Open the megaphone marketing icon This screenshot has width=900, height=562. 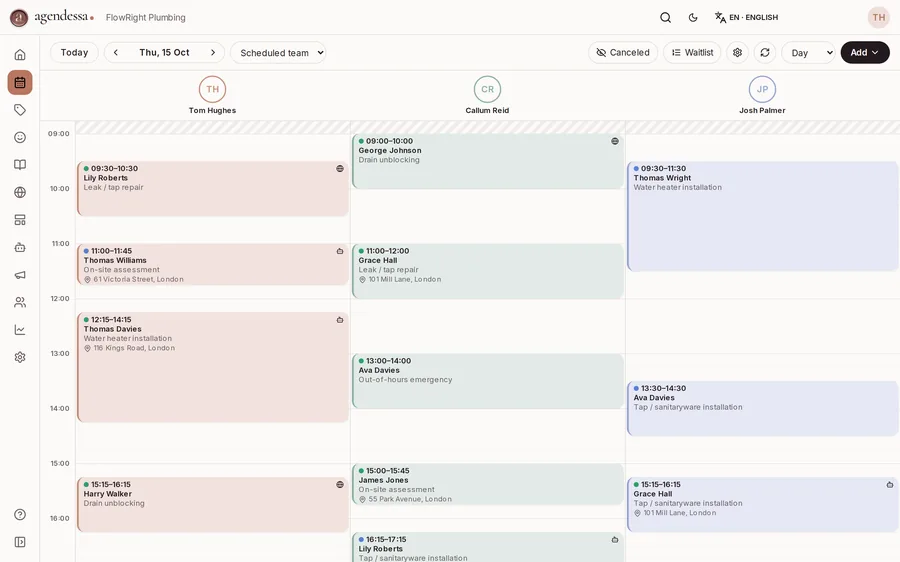pos(20,275)
